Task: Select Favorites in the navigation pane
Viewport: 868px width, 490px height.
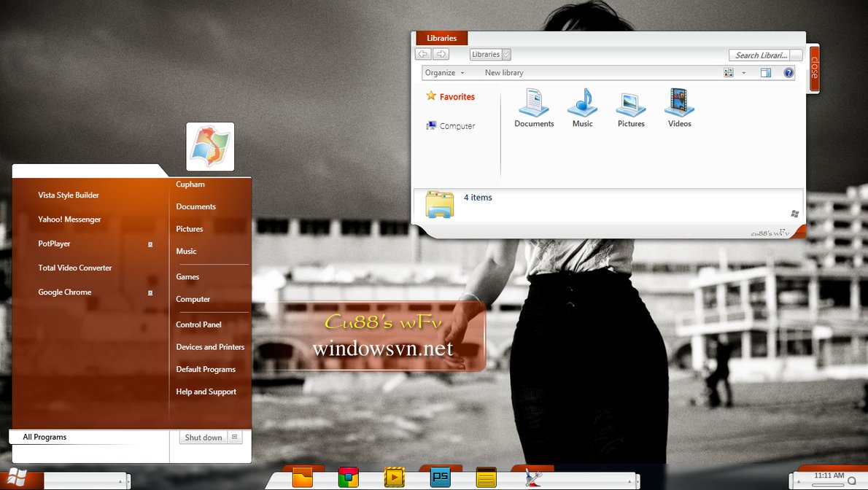Action: coord(457,97)
